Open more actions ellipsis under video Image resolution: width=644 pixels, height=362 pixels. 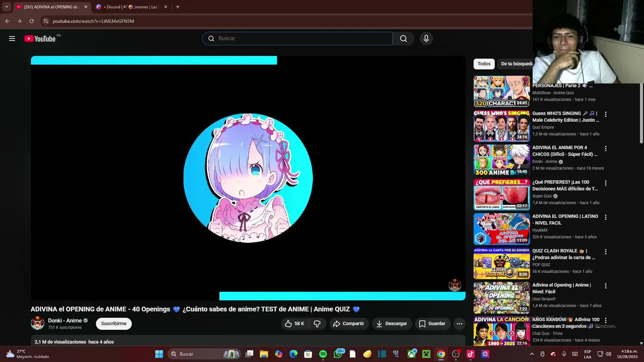[459, 324]
